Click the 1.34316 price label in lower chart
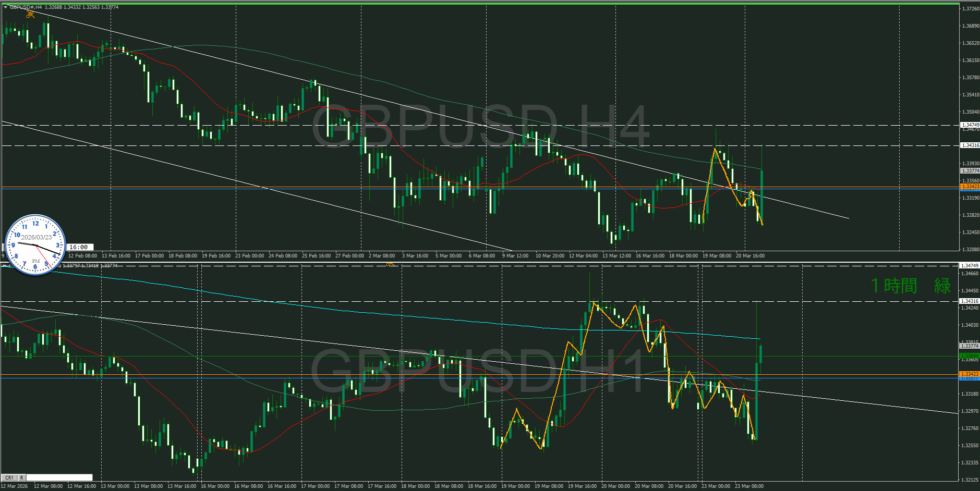 (970, 301)
